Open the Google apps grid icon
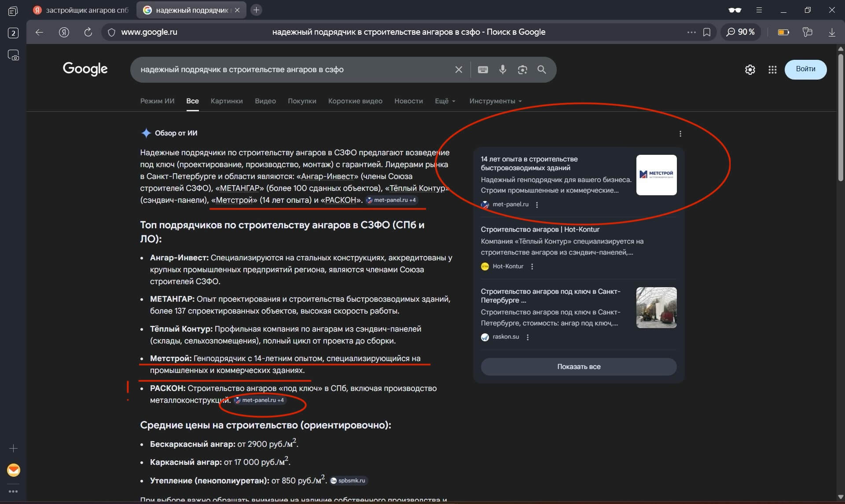This screenshot has width=845, height=504. (773, 69)
